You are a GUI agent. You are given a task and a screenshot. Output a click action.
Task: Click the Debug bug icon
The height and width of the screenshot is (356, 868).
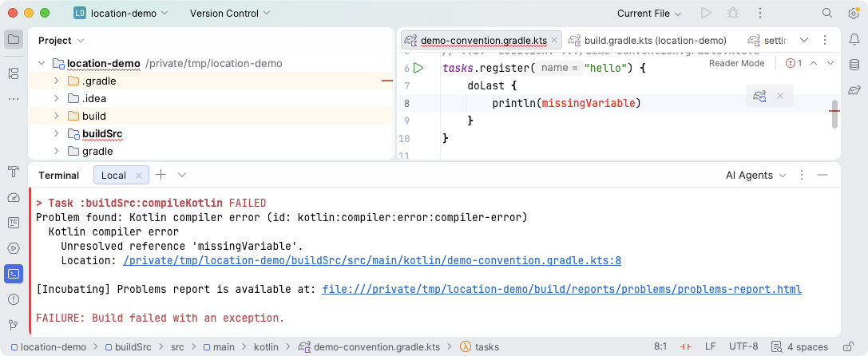733,14
